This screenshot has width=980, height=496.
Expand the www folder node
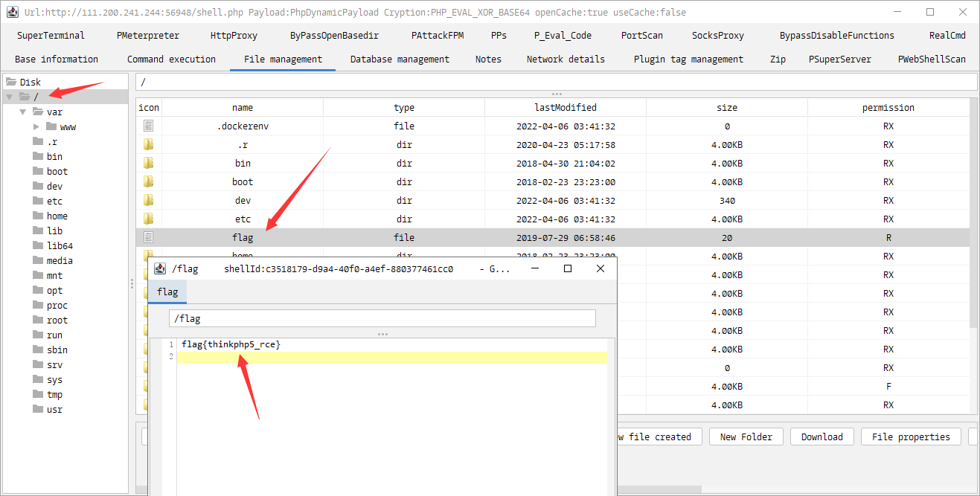[36, 126]
